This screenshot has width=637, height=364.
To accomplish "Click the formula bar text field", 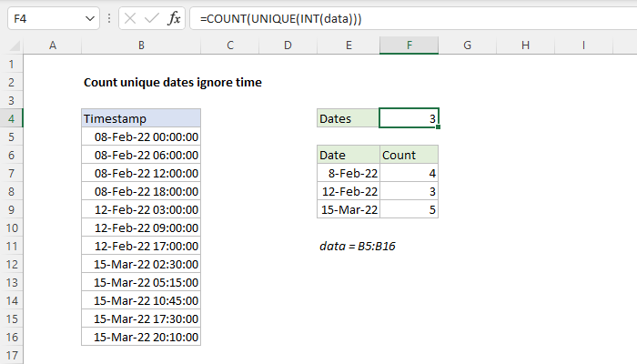I will tap(409, 18).
